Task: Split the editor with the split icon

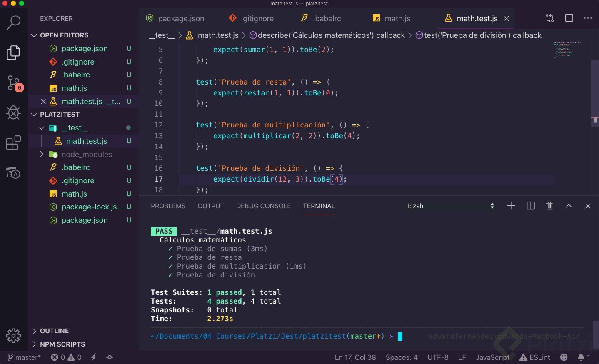Action: point(569,18)
